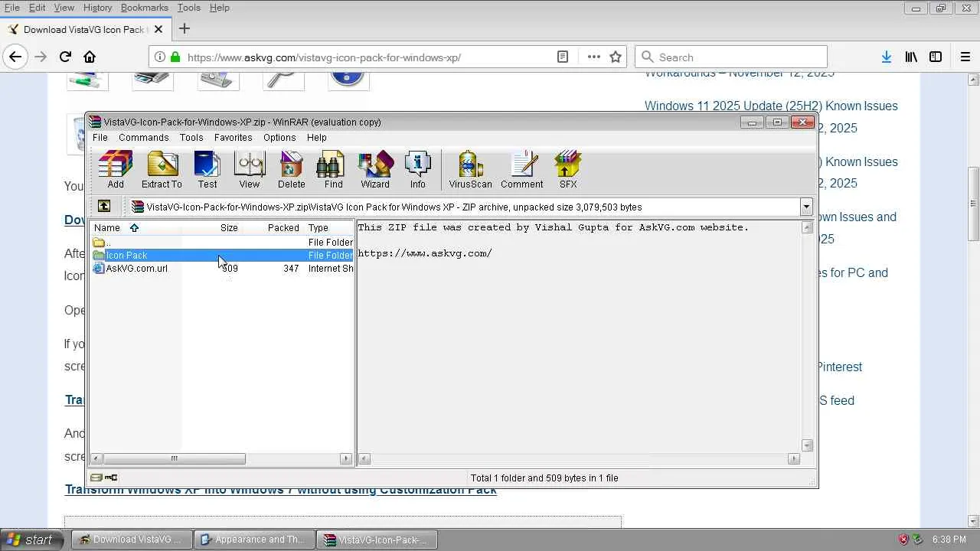Viewport: 980px width, 551px height.
Task: Close the Download VistaVG Icon Pack tab
Action: pos(158,29)
